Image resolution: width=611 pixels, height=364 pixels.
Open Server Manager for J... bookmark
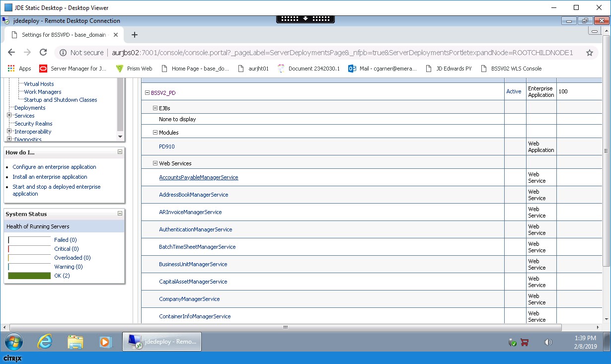click(73, 69)
